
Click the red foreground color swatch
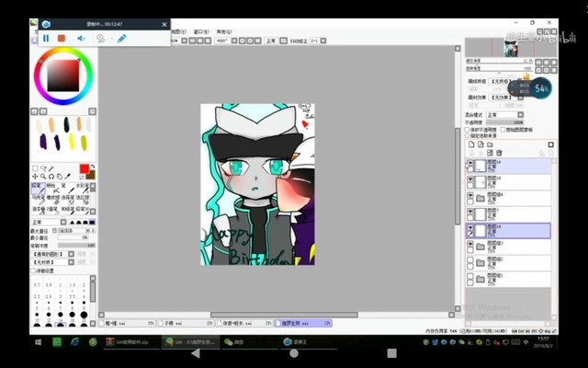coord(85,168)
